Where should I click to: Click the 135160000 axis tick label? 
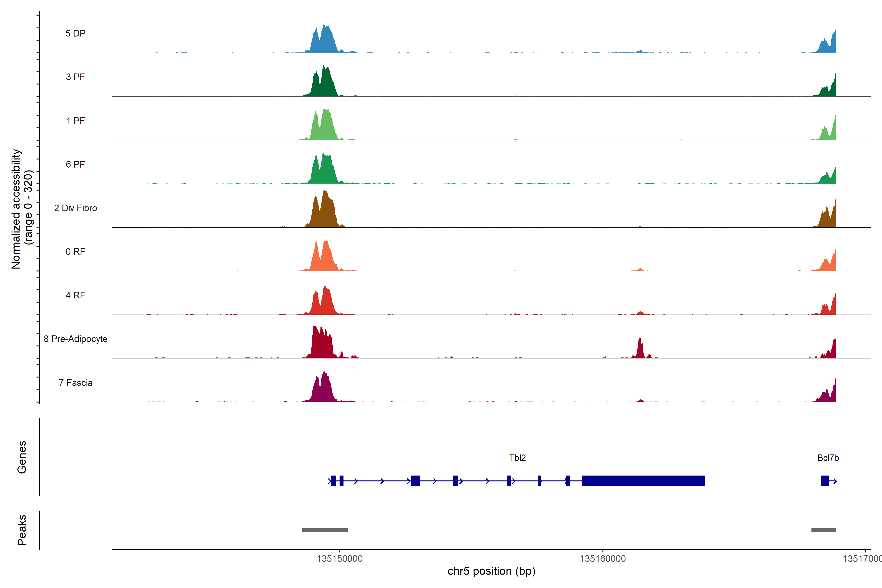coord(603,558)
